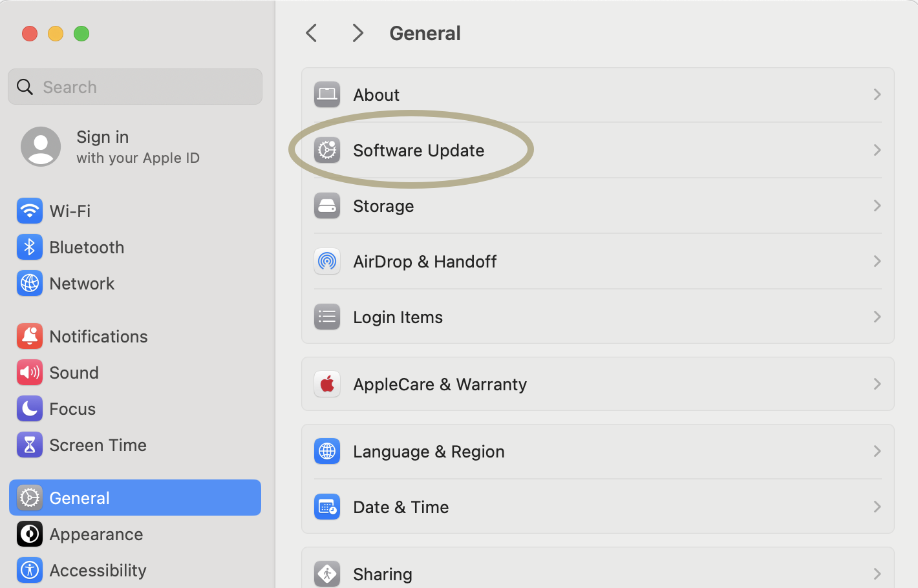
Task: Open Language & Region settings
Action: [x=429, y=451]
